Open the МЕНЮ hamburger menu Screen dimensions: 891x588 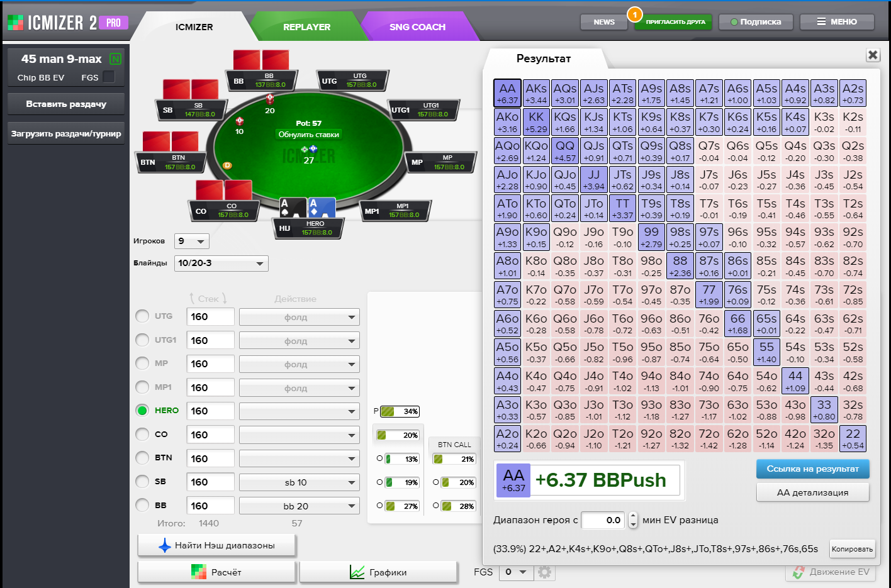click(837, 22)
